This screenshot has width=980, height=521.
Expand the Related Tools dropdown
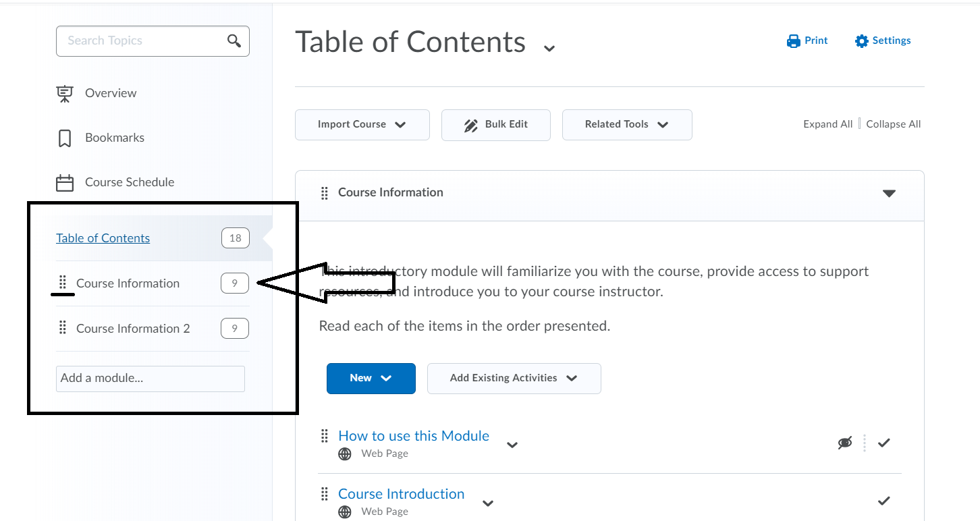coord(626,125)
